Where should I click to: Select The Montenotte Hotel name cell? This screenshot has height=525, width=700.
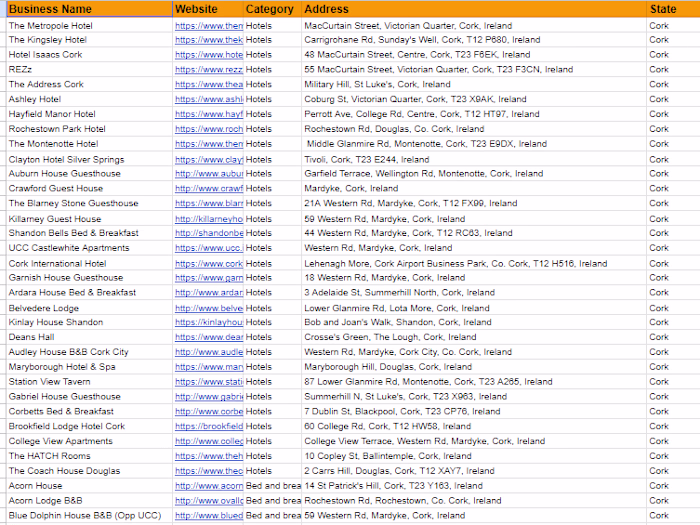(89, 144)
